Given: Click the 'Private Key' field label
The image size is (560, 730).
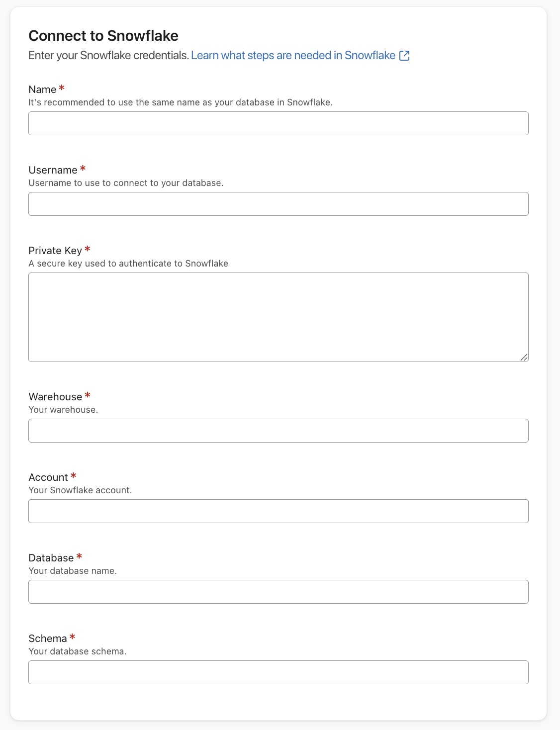Looking at the screenshot, I should (55, 251).
